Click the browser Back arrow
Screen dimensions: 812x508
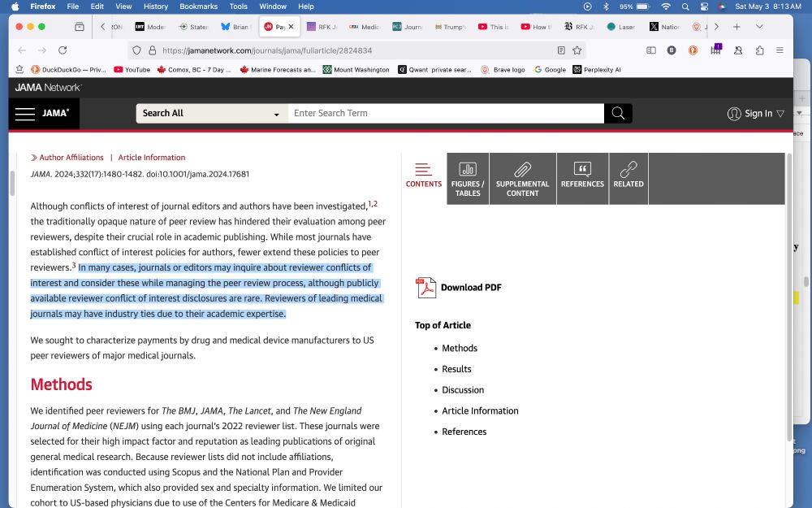pyautogui.click(x=22, y=50)
